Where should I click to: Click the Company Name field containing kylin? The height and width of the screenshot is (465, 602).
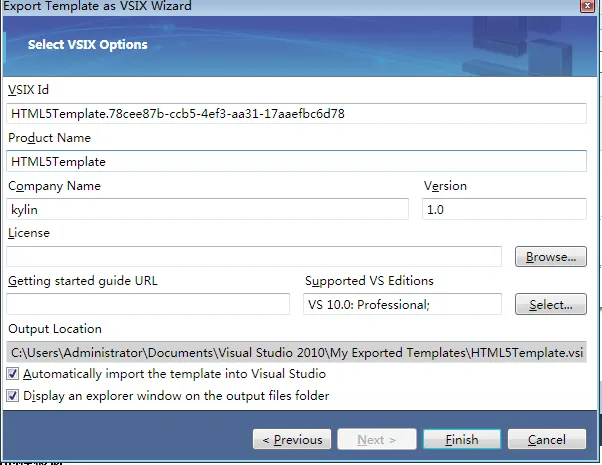coord(207,209)
